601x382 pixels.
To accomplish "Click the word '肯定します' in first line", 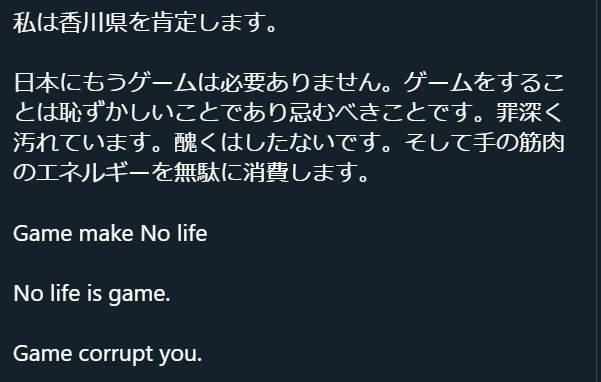I will click(x=209, y=23).
